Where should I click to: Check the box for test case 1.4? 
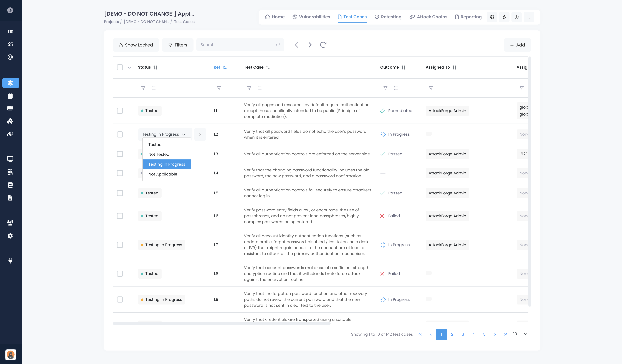tap(120, 173)
